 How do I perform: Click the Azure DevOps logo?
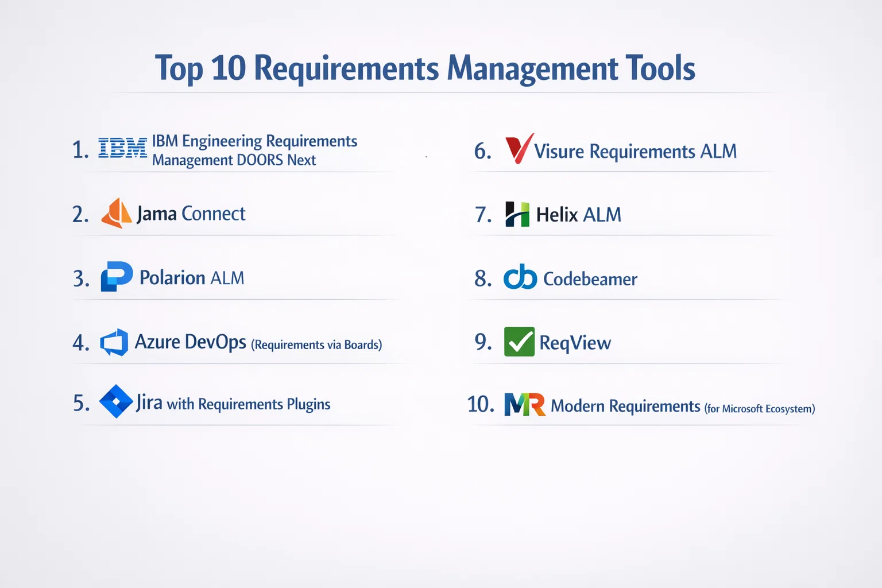point(114,343)
